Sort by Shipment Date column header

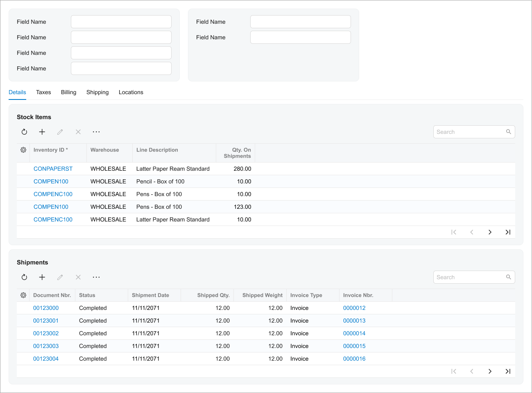pyautogui.click(x=150, y=295)
